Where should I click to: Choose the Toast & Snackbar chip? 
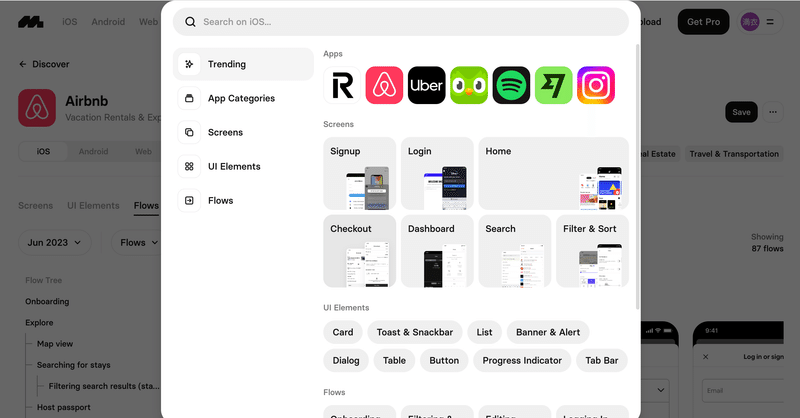415,332
